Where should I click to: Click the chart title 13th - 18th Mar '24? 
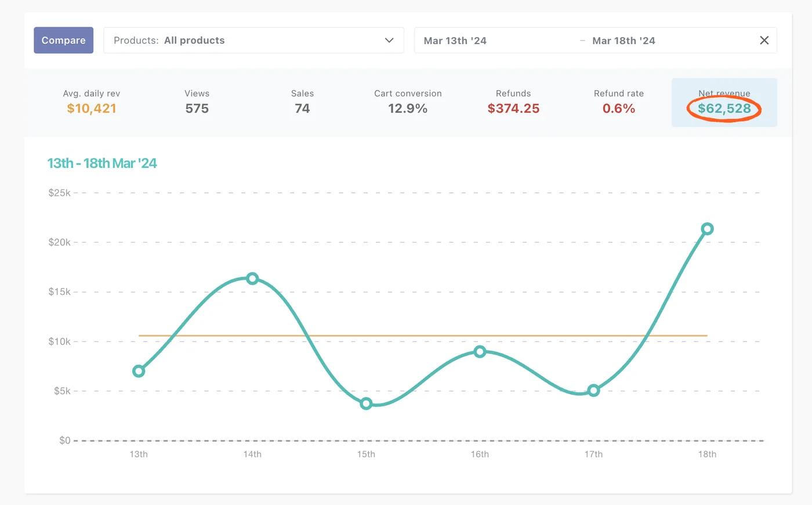coord(102,163)
